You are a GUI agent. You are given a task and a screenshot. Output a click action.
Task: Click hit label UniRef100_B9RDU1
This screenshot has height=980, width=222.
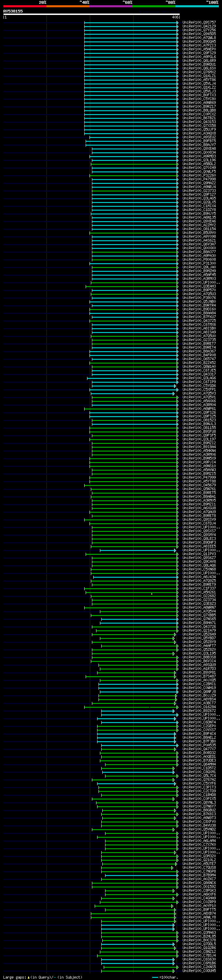199,64
